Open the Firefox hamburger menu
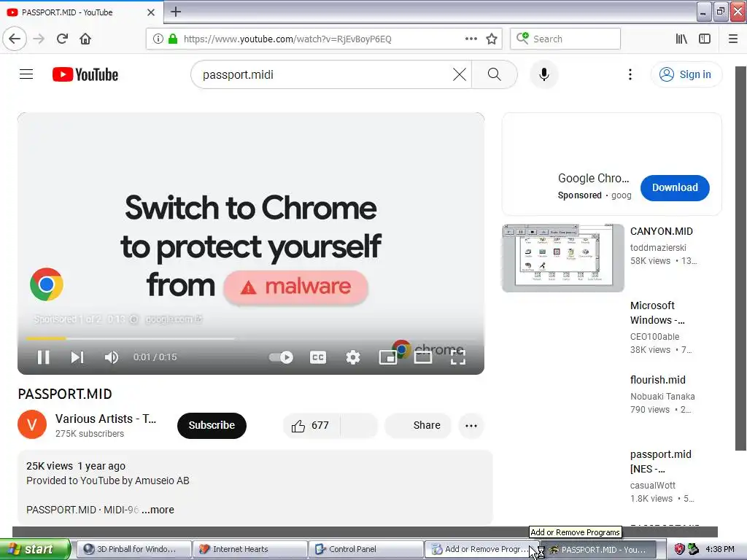This screenshot has height=560, width=747. coord(733,39)
